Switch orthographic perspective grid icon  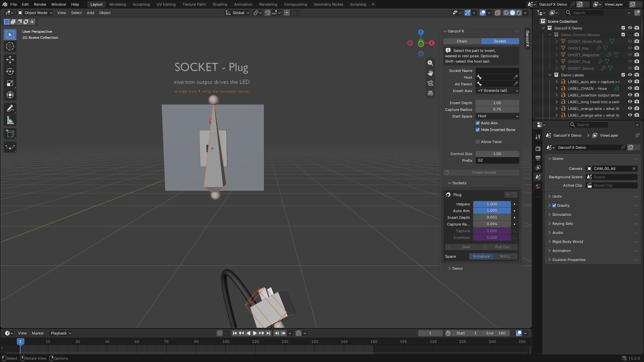click(430, 93)
